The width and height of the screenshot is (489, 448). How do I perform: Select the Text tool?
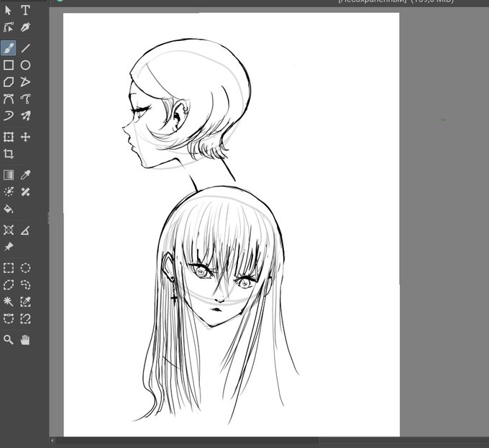(25, 11)
